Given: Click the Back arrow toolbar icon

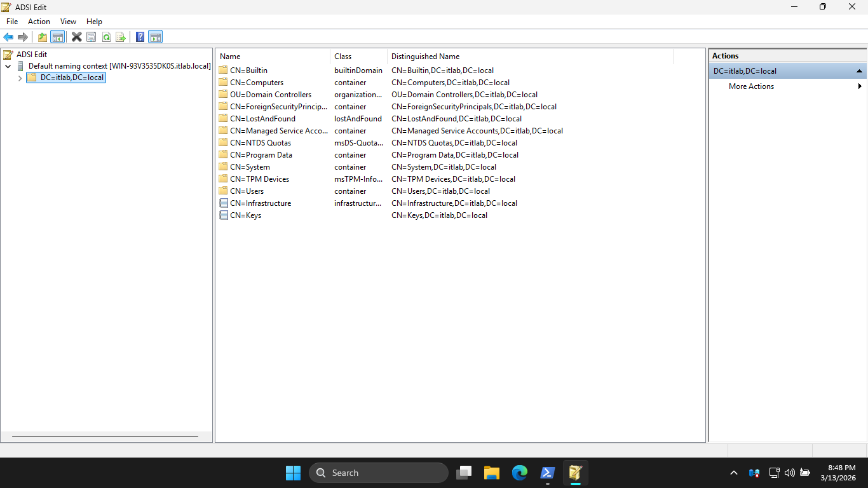Looking at the screenshot, I should point(8,37).
